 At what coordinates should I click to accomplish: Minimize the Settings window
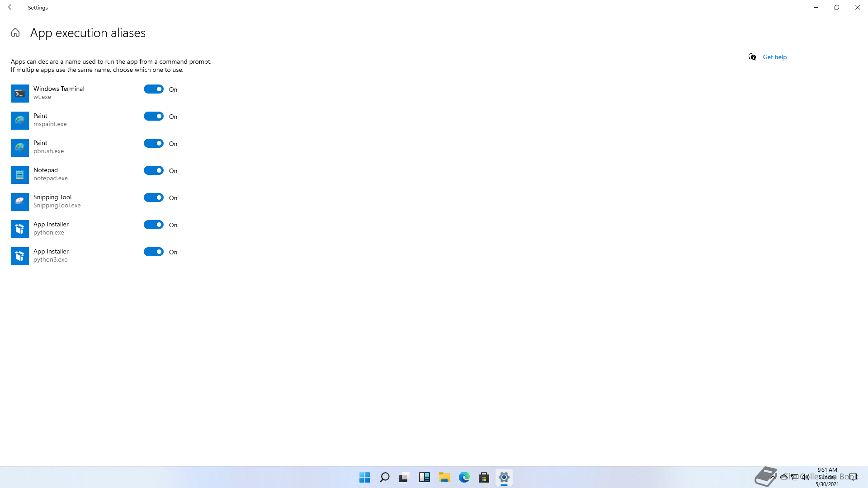point(816,7)
